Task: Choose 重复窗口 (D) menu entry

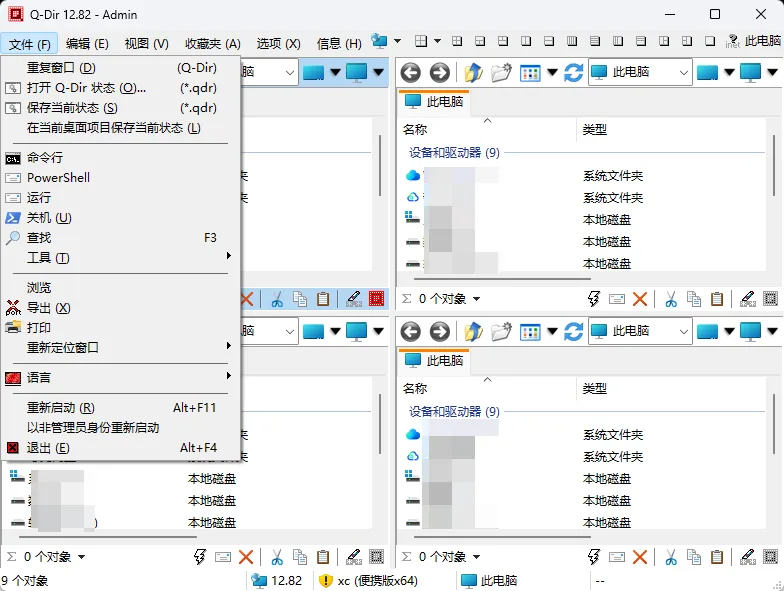Action: [x=122, y=68]
